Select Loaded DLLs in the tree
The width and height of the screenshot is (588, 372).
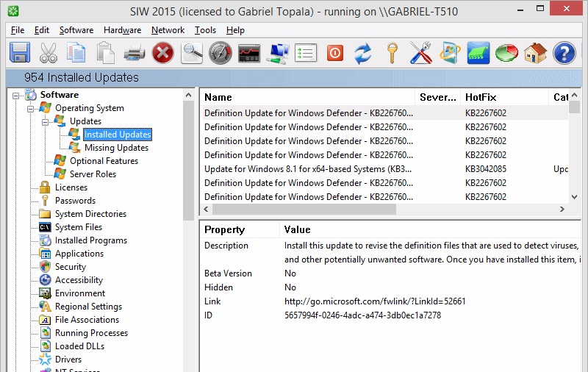point(79,346)
